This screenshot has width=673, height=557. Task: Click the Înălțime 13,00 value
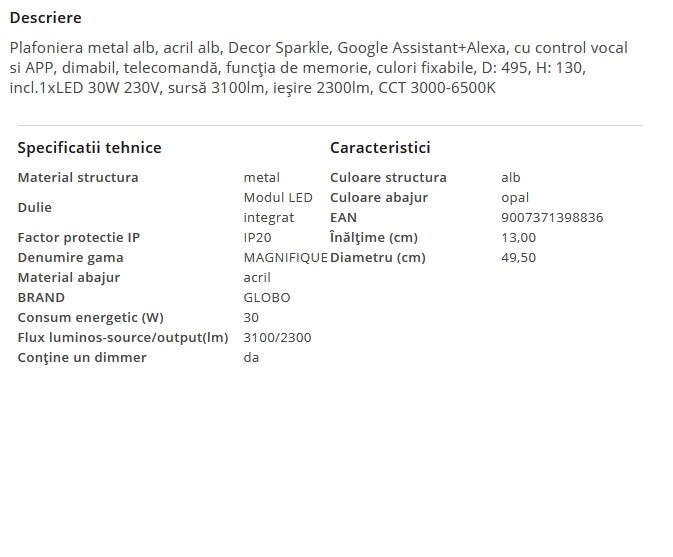[518, 238]
